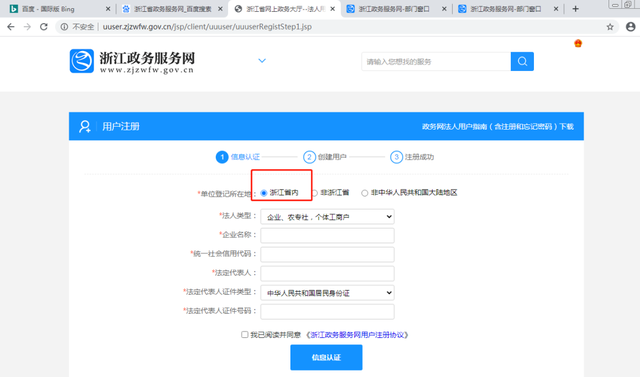Click the 法定代表人证件号码 input field
The height and width of the screenshot is (377, 640).
[327, 312]
